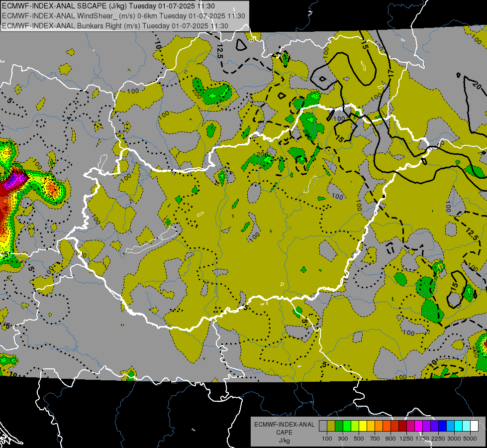Click the 17 contour label on the map
Viewport: 487px width, 448px height.
pos(390,73)
